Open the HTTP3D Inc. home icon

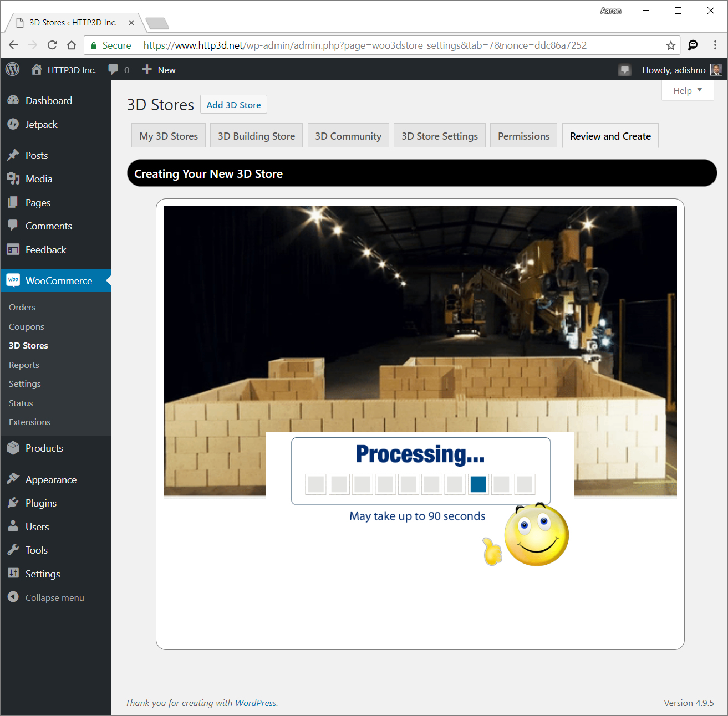click(x=37, y=69)
